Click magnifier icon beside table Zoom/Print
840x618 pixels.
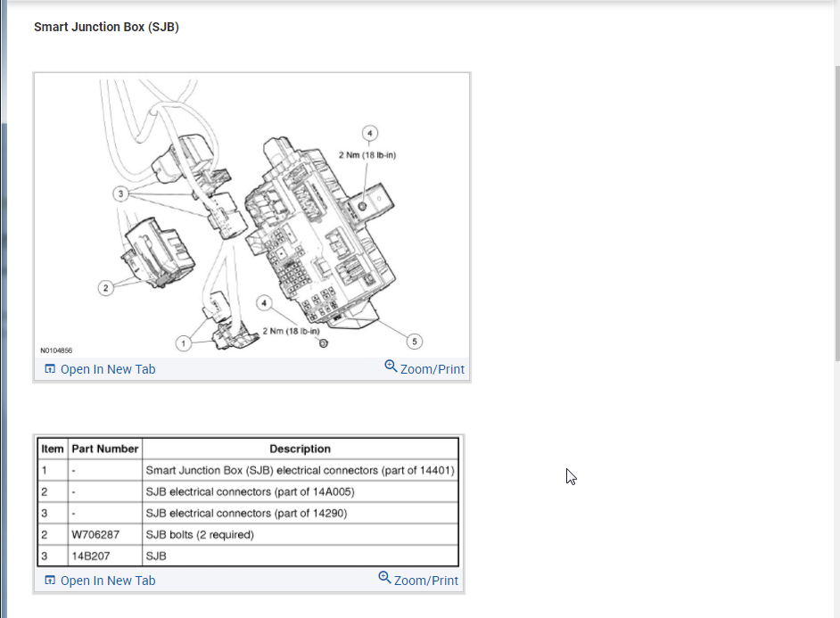point(384,577)
